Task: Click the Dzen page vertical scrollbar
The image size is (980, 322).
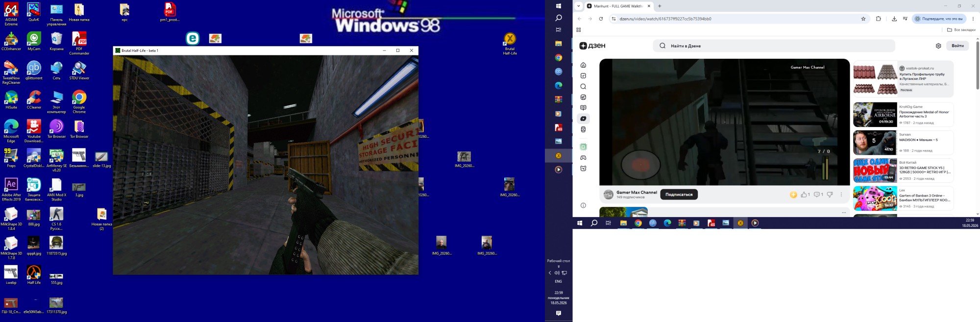Action: point(978,65)
